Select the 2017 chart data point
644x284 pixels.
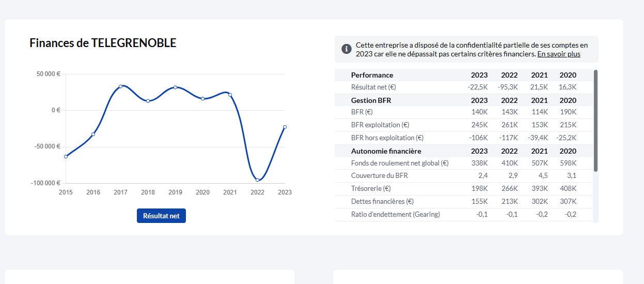pyautogui.click(x=120, y=86)
